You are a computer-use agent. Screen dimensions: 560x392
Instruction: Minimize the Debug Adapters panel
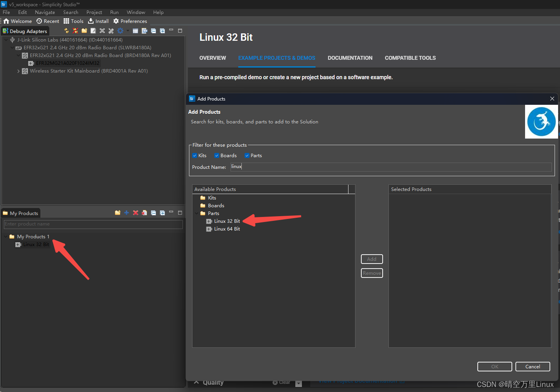pyautogui.click(x=171, y=30)
